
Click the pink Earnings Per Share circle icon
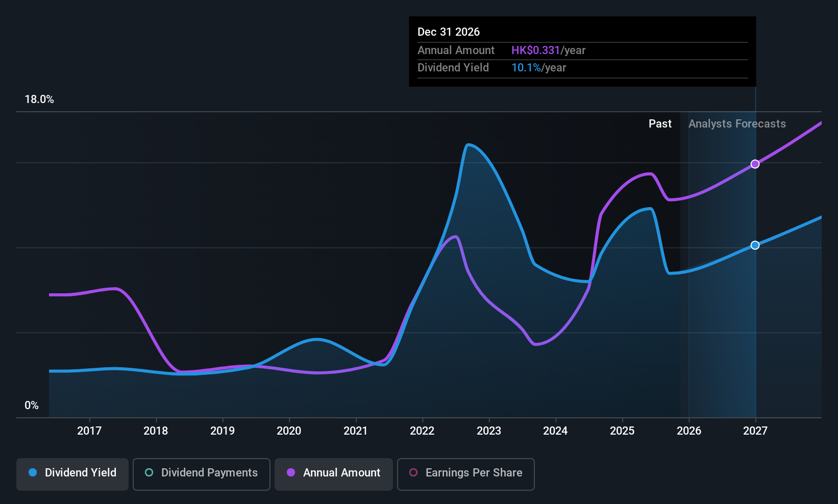413,473
